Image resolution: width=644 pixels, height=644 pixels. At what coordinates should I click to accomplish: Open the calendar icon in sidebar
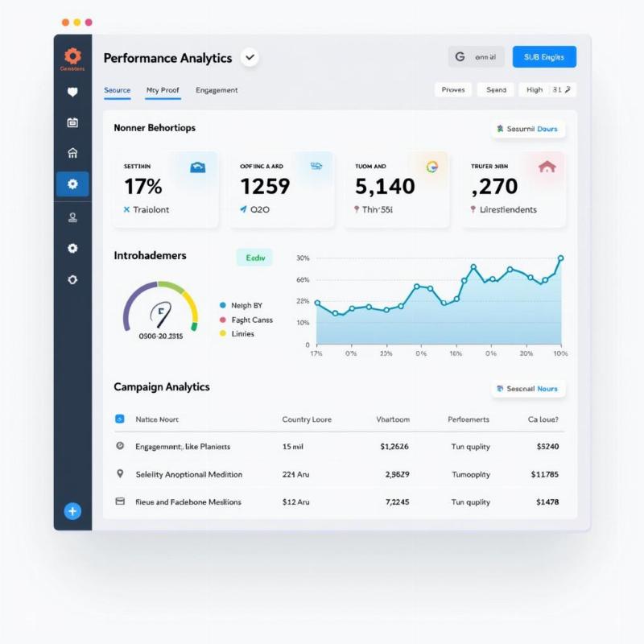[72, 122]
